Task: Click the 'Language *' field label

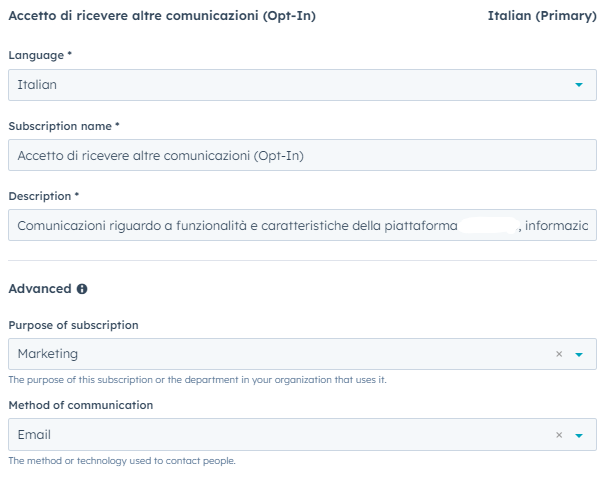Action: tap(40, 55)
